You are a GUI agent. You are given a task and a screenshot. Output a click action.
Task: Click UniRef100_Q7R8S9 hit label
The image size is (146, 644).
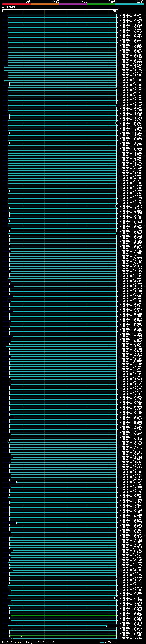click(x=131, y=597)
